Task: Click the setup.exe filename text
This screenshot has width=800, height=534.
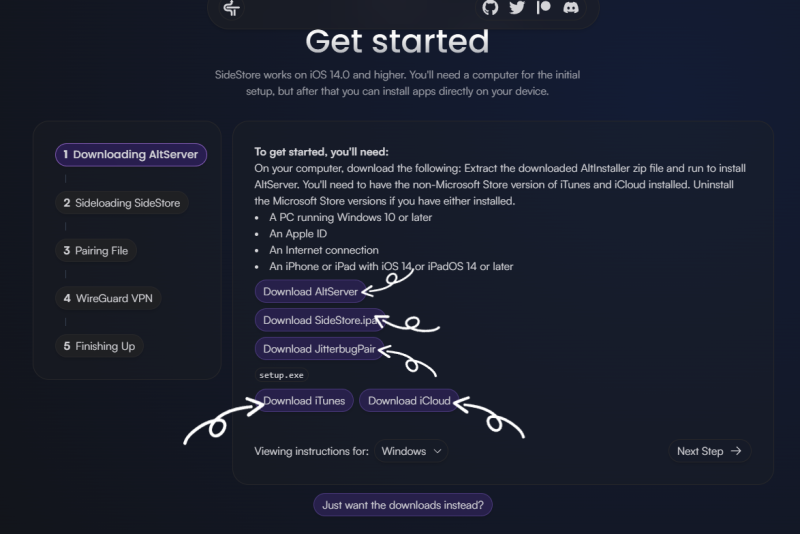Action: pyautogui.click(x=281, y=375)
